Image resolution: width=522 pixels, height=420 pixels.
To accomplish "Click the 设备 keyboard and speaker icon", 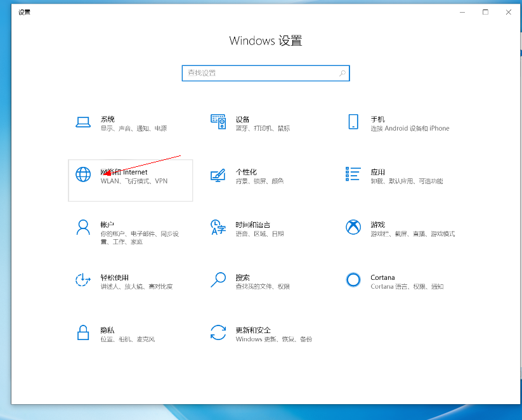I will pos(218,122).
